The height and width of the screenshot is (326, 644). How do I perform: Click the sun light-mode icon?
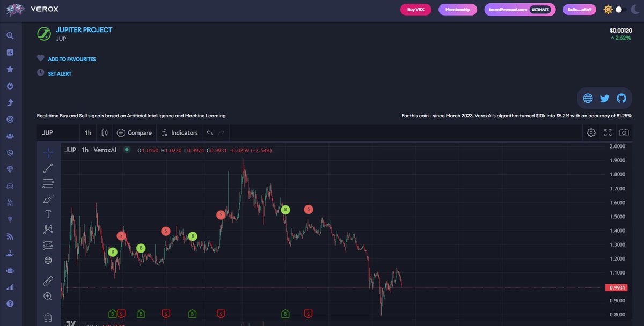[608, 9]
